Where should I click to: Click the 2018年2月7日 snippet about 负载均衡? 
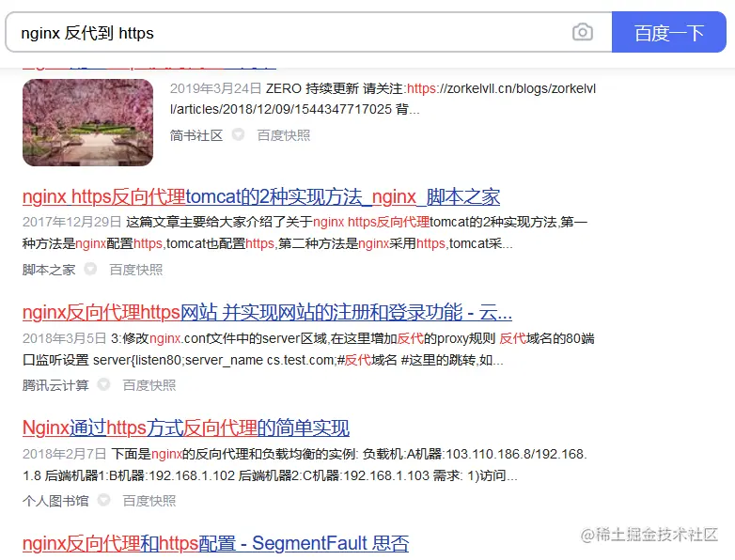[305, 465]
